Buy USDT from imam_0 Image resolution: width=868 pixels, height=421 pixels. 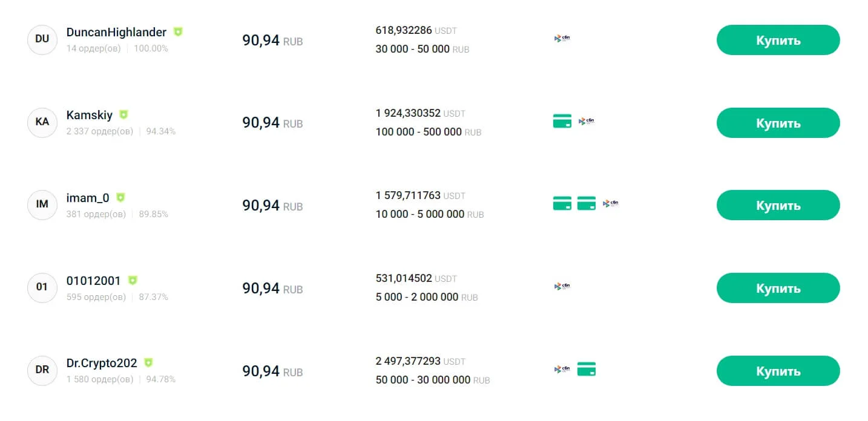778,206
